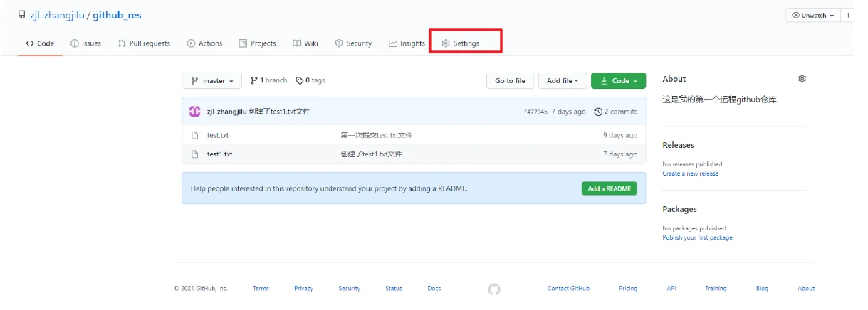The width and height of the screenshot is (868, 310).
Task: View the 1 branch list
Action: point(269,81)
